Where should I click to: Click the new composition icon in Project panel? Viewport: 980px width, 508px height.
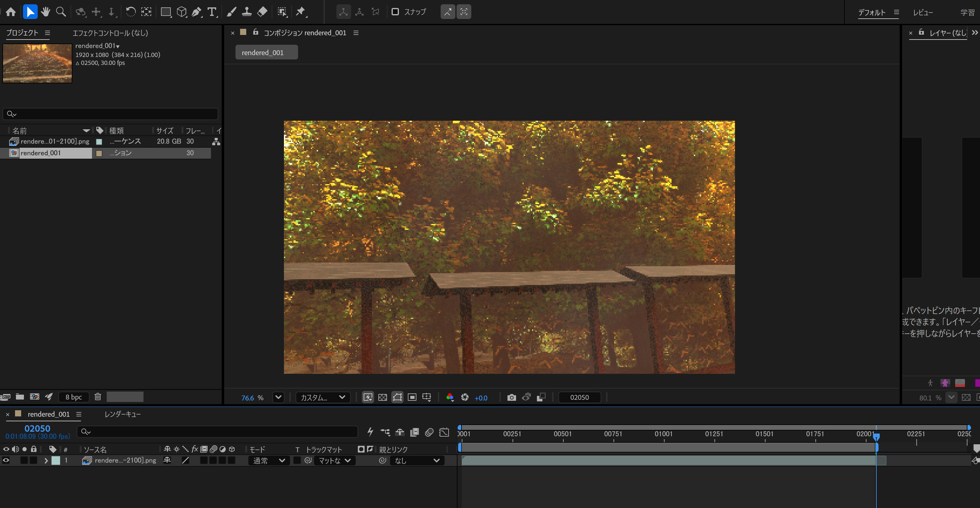[x=35, y=396]
